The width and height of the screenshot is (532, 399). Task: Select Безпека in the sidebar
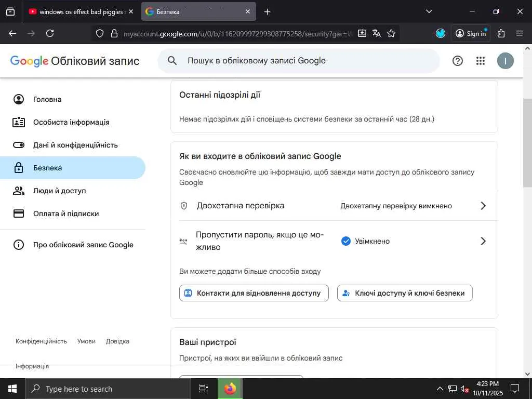tap(73, 168)
